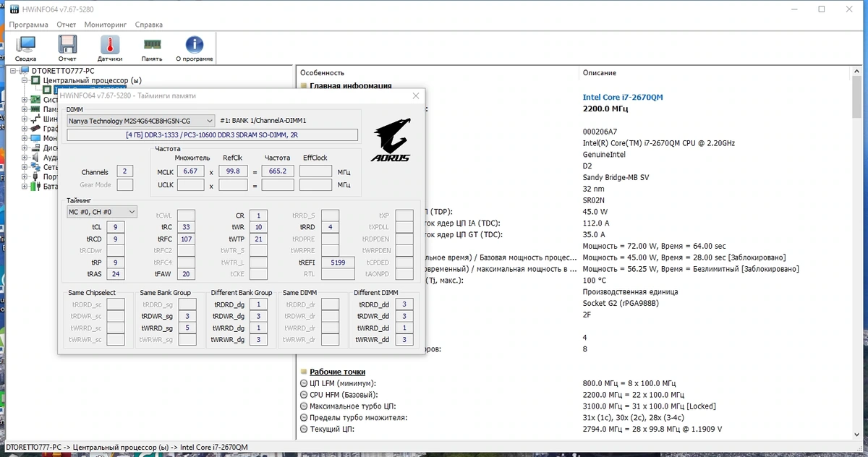The height and width of the screenshot is (457, 868).
Task: Click the tRFC field showing 107
Action: click(186, 239)
